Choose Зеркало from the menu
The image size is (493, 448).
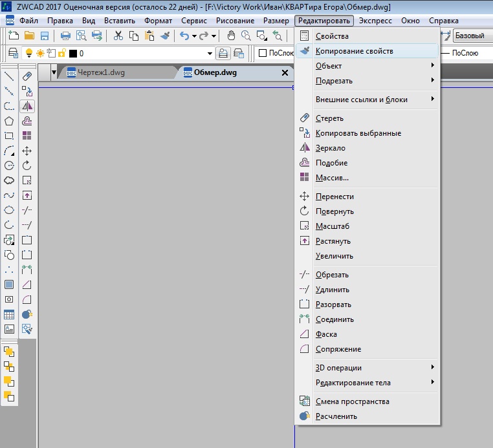coord(367,148)
